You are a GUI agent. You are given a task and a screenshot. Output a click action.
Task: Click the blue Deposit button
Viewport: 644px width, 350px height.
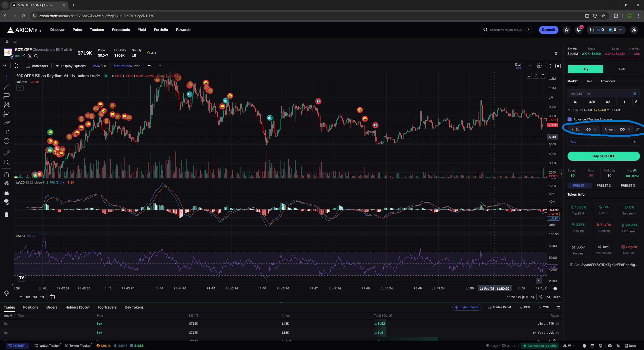click(x=549, y=30)
